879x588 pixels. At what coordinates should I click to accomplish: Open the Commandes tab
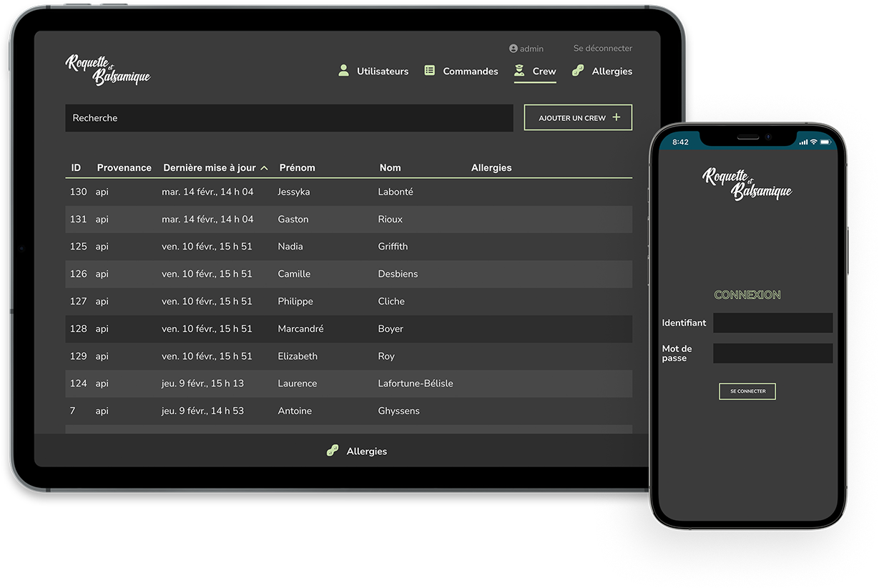(x=470, y=71)
